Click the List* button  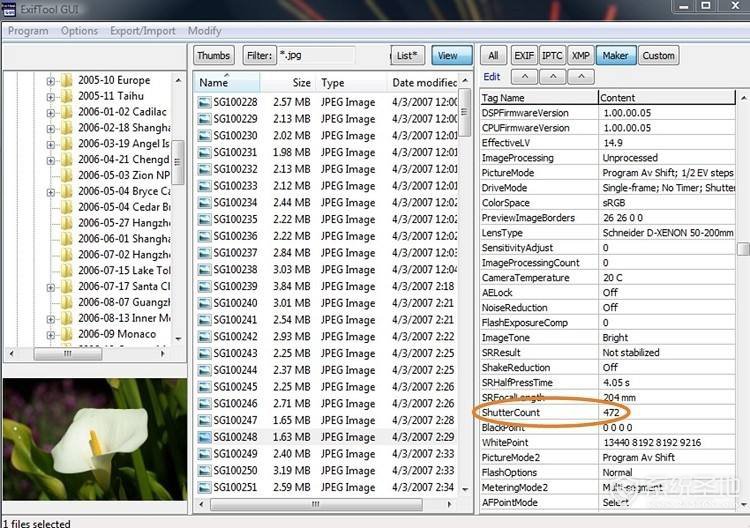tap(408, 55)
